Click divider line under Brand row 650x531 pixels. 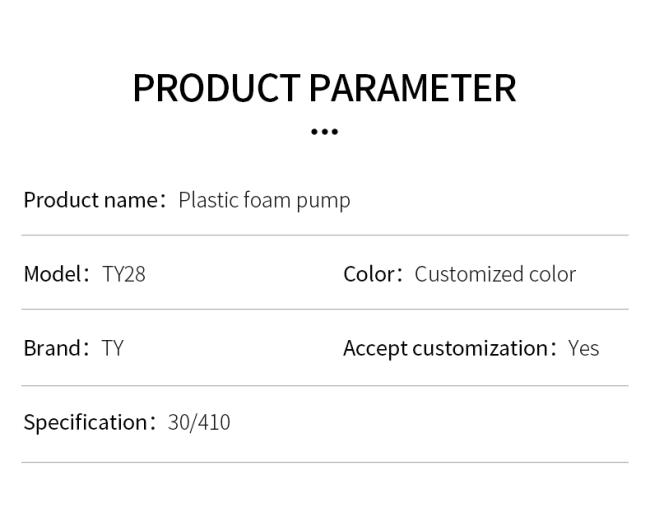click(x=325, y=386)
